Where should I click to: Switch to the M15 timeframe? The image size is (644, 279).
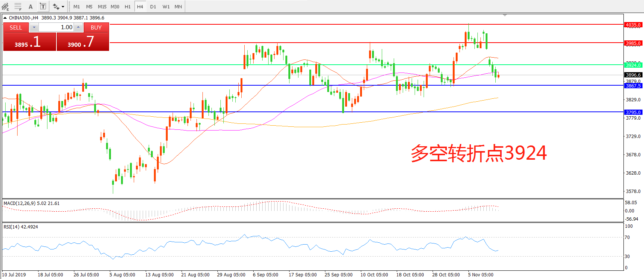[x=102, y=6]
